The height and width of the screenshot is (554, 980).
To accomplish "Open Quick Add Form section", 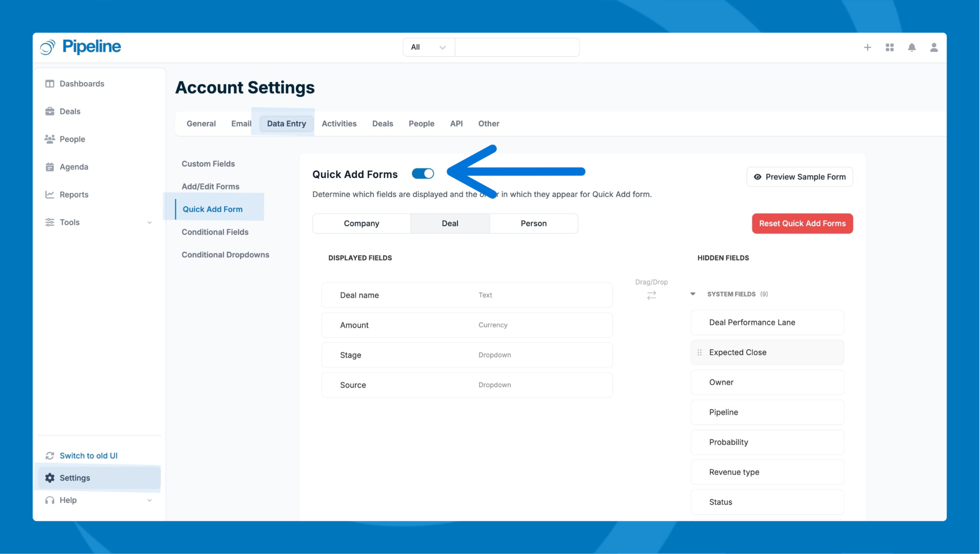I will click(x=213, y=209).
